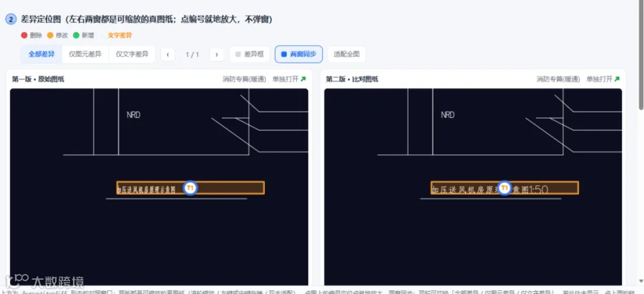Viewport: 644px width, 294px height.
Task: Click the NRD label in the comparison drawing
Action: [448, 115]
